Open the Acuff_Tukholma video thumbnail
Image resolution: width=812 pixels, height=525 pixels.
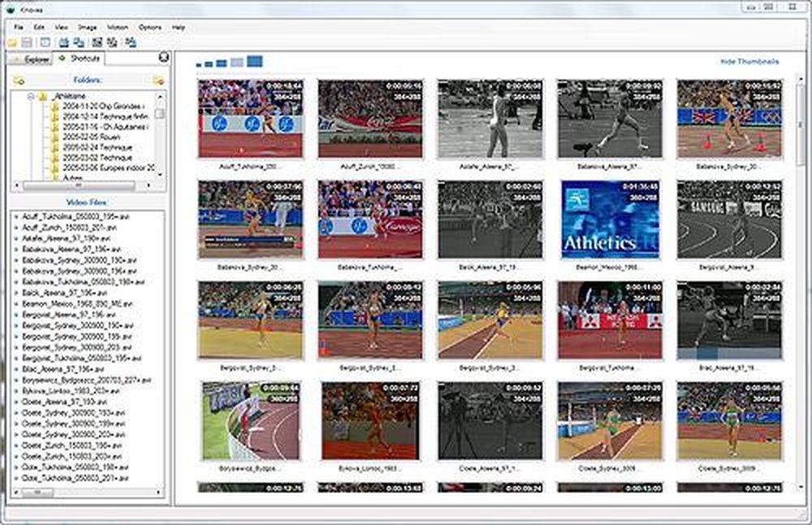251,119
